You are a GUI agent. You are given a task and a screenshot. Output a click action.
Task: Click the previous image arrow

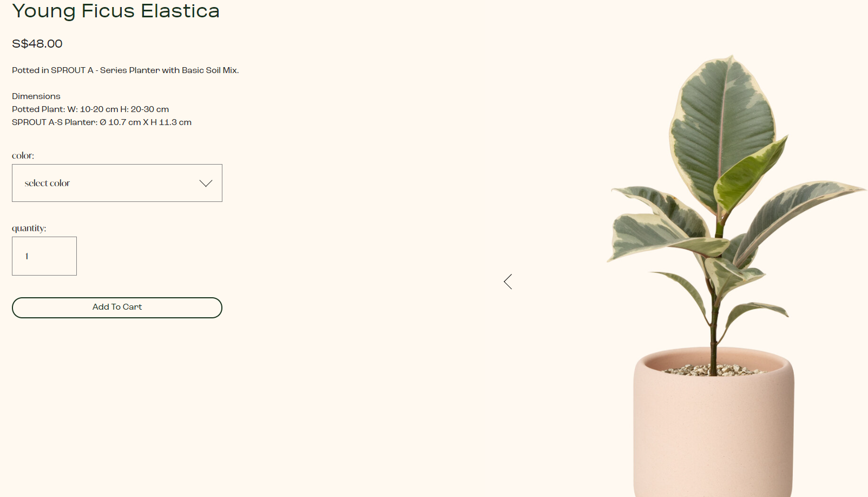[508, 282]
